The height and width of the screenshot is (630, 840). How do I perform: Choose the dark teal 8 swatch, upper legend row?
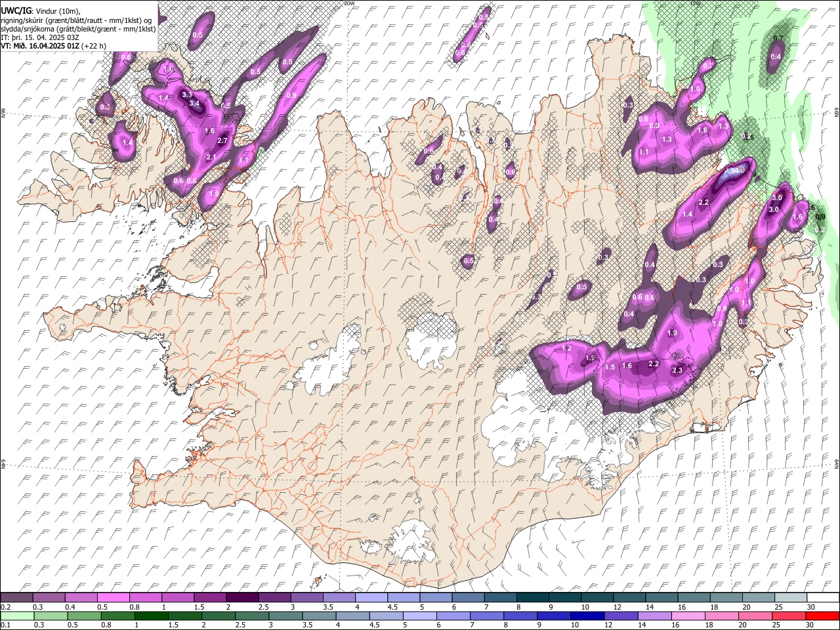tap(532, 598)
